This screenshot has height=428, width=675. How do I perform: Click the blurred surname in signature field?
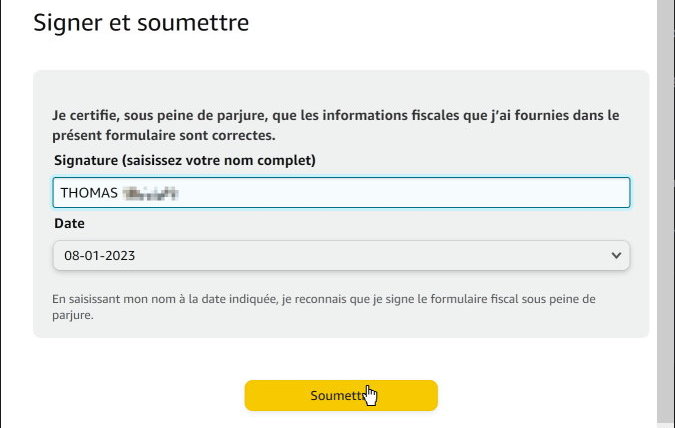pos(150,192)
